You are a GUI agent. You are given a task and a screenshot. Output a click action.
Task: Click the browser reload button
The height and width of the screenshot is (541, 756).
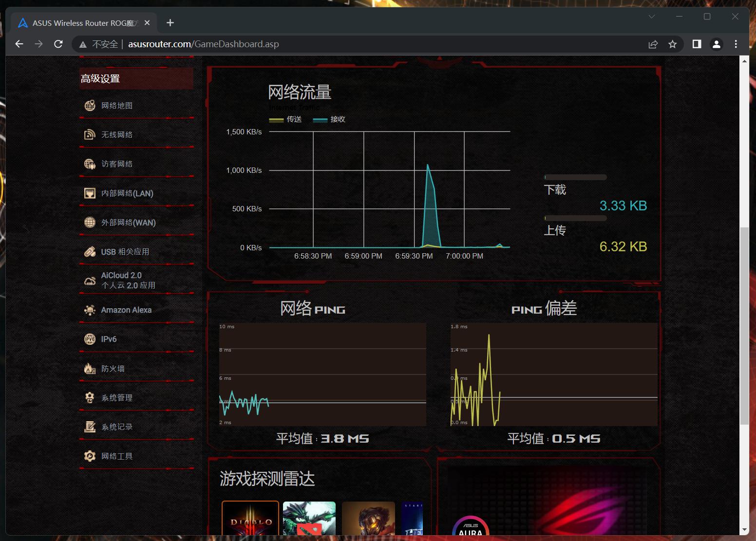tap(58, 44)
